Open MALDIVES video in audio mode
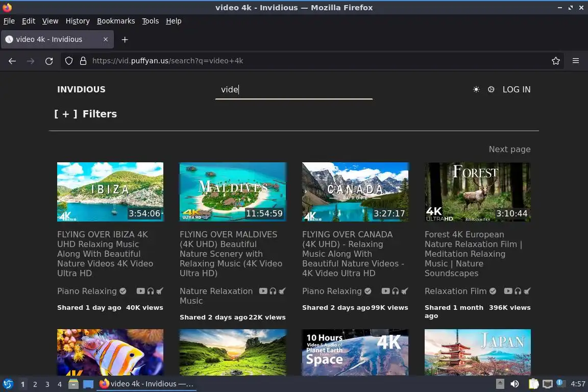Screen dimensions: 588x392 pyautogui.click(x=273, y=291)
